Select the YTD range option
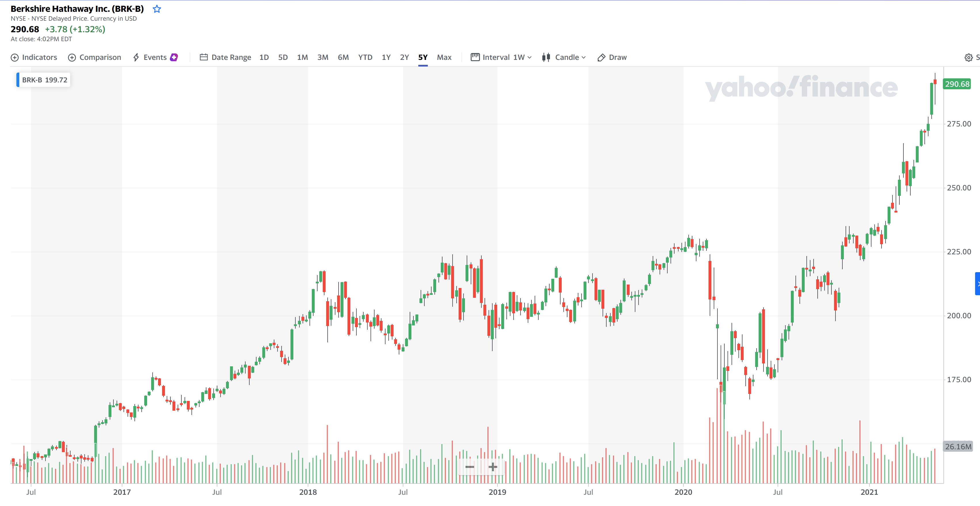The height and width of the screenshot is (506, 980). pyautogui.click(x=365, y=57)
